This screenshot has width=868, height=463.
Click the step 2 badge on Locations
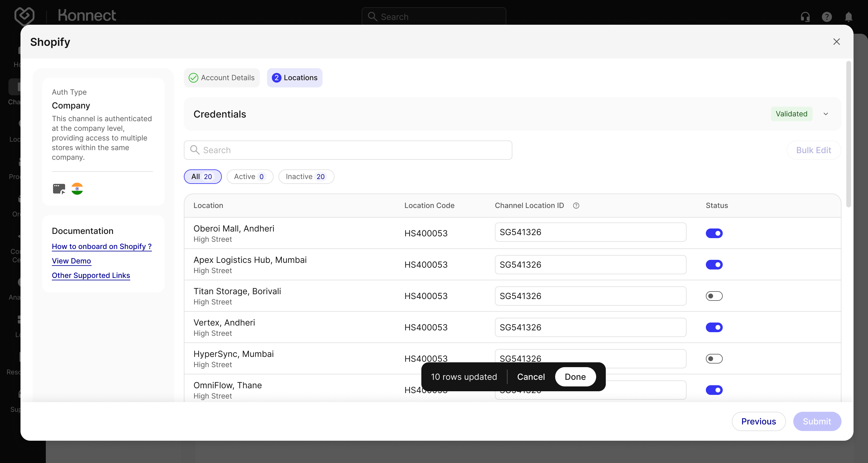(x=276, y=78)
